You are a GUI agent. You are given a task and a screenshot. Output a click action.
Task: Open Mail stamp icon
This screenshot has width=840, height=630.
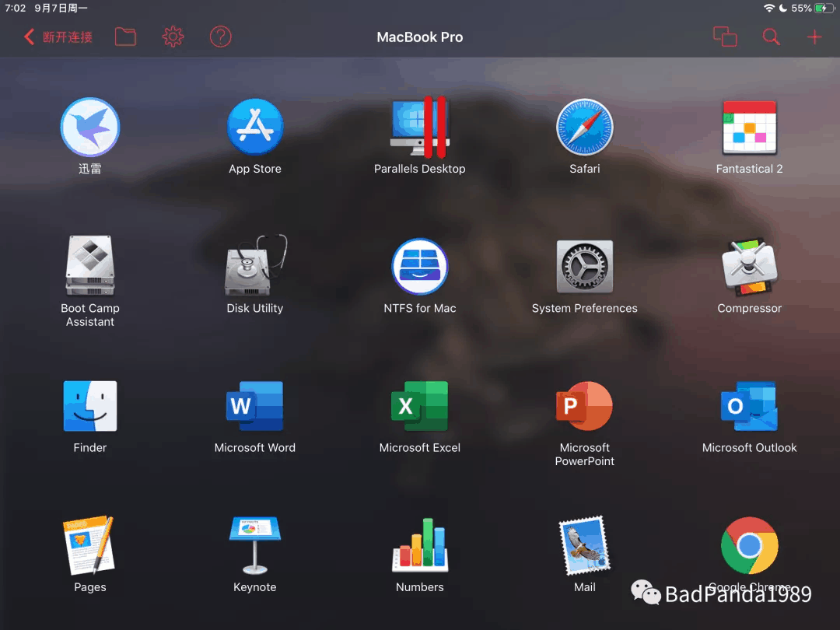tap(584, 545)
